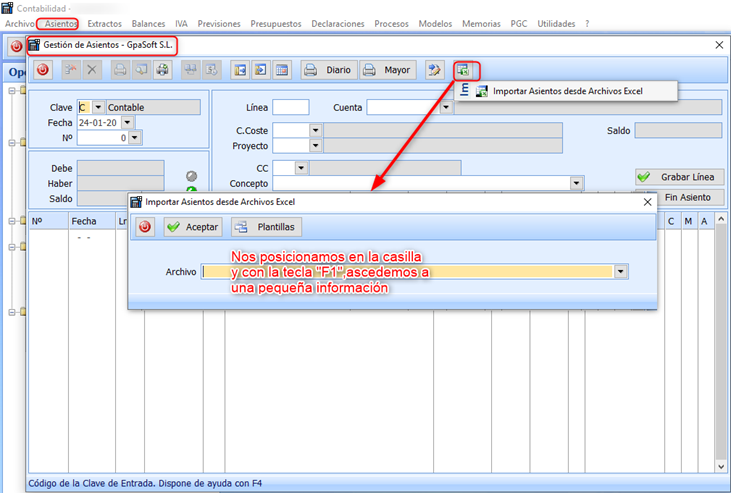Click the Excel import icon in toolbar
731x493 pixels.
click(x=463, y=70)
